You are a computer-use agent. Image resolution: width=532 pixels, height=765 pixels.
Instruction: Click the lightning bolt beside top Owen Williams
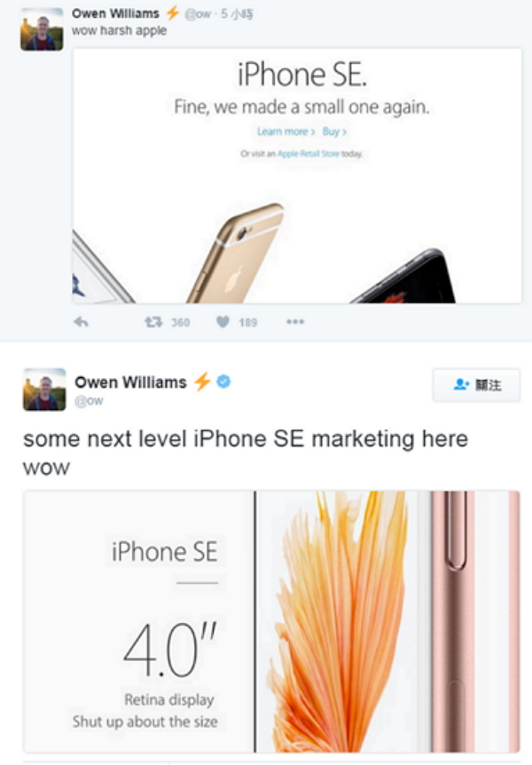click(172, 13)
